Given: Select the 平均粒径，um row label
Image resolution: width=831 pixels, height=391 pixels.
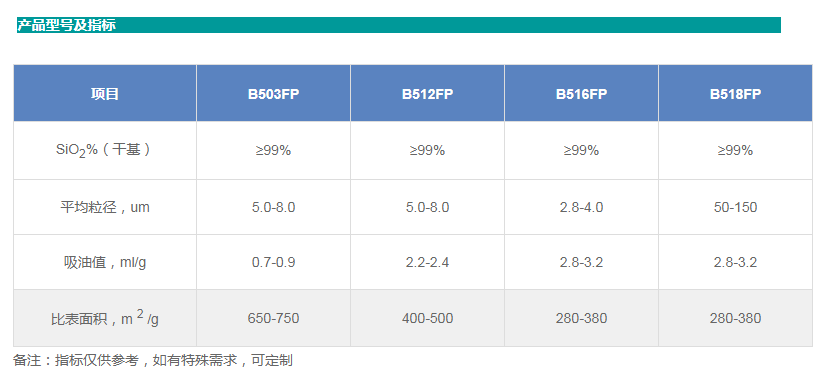Looking at the screenshot, I should [x=105, y=207].
